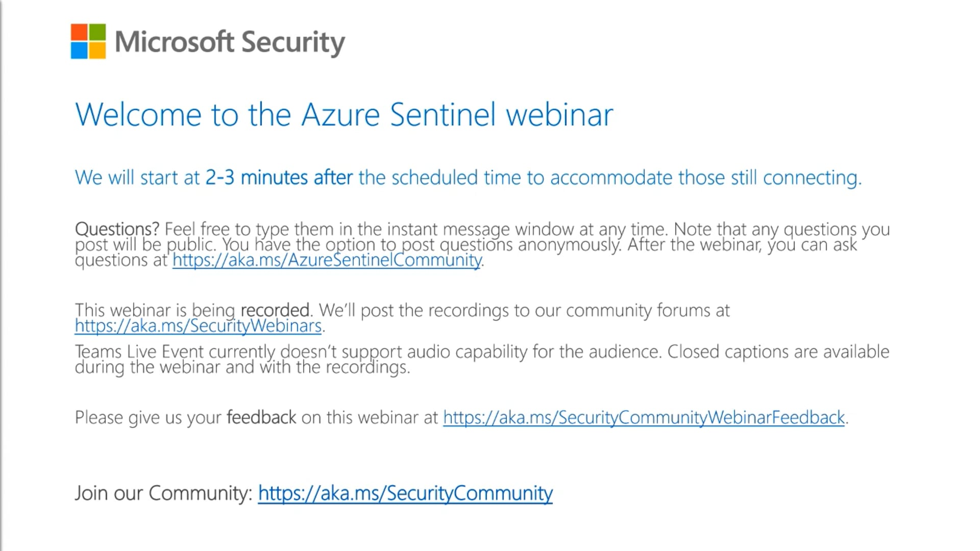Click the "Teams Live Event" sentence start
This screenshot has height=551, width=980.
(139, 352)
